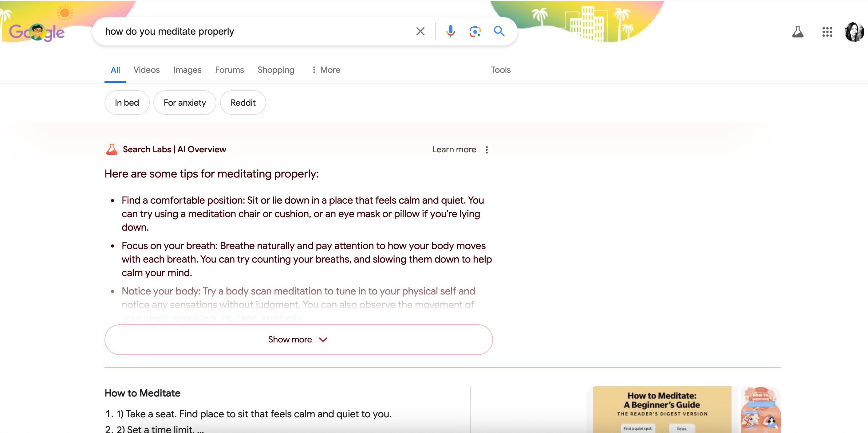Click the Learn more link in AI Overview
Screen dimensions: 868x433
pyautogui.click(x=454, y=149)
